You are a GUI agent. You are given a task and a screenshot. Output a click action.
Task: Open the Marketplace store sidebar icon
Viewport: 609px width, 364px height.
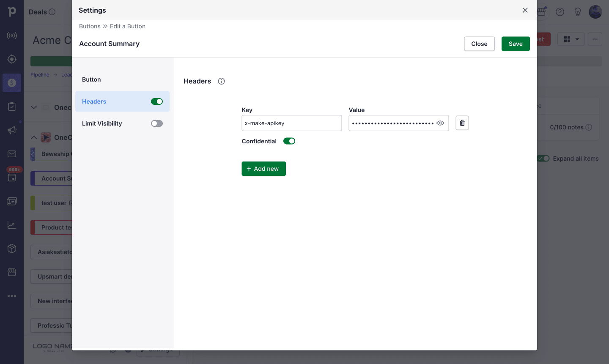[12, 272]
